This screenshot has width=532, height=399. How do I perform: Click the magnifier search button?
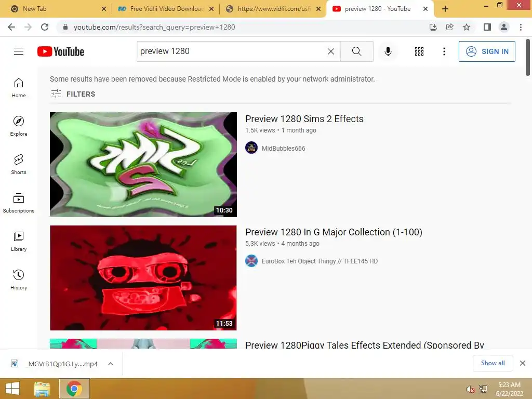tap(356, 51)
